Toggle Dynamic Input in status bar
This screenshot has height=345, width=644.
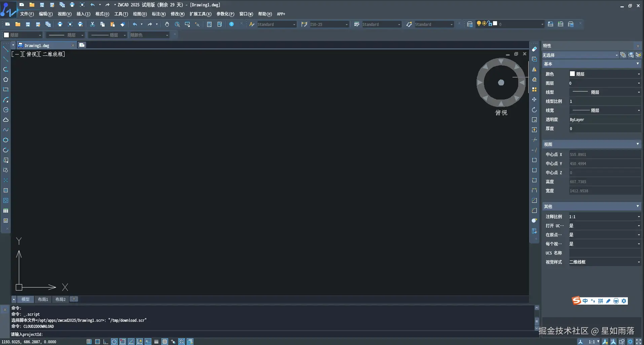pos(148,342)
